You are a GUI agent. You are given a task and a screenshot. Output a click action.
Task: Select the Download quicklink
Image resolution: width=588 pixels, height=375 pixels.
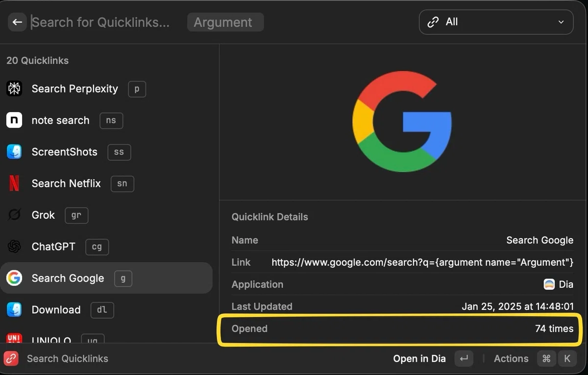[106, 310]
